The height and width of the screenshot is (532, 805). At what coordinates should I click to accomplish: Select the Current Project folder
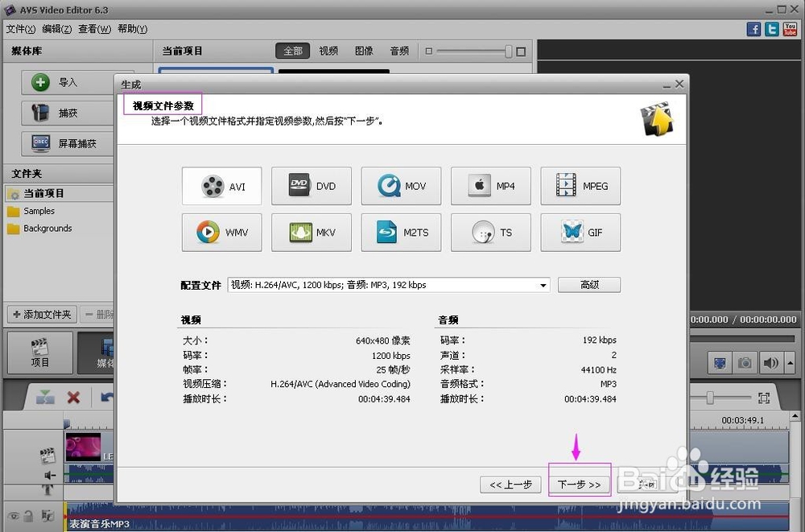(x=59, y=194)
